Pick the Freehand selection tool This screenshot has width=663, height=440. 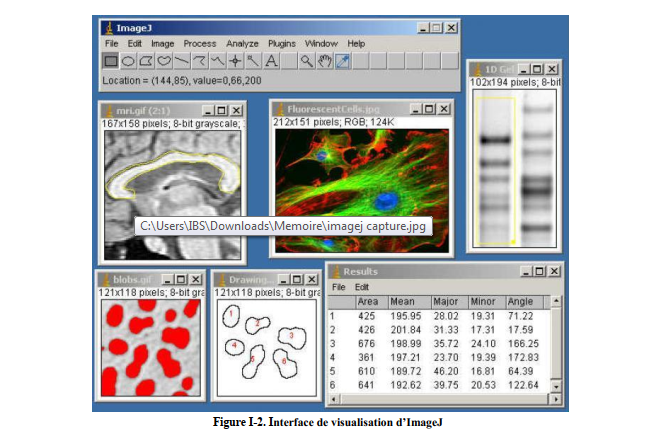tap(166, 62)
